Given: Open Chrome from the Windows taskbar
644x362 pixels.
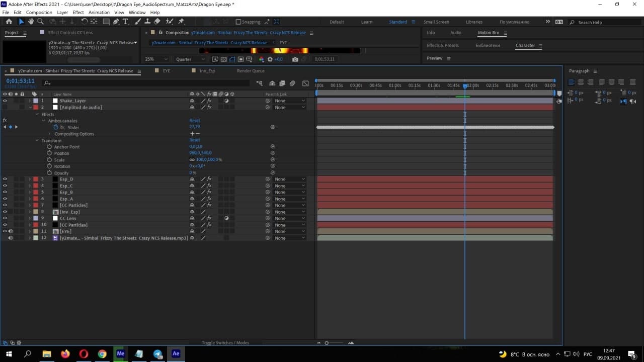Looking at the screenshot, I should 102,353.
